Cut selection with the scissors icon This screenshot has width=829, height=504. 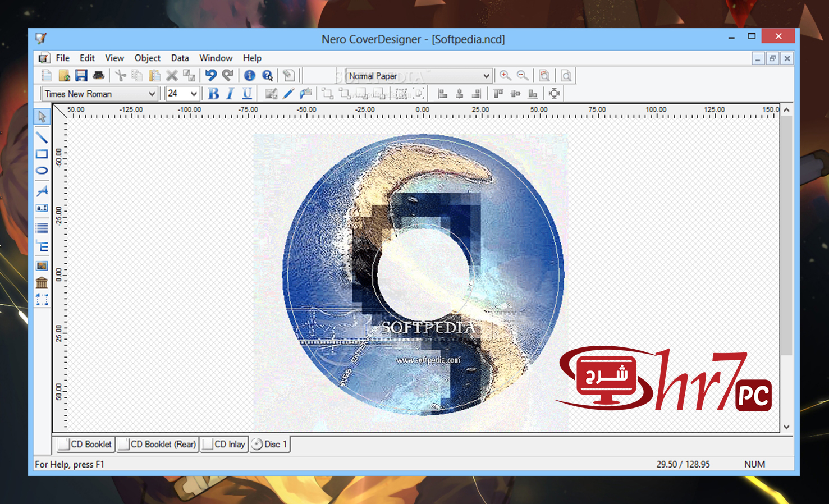pyautogui.click(x=120, y=76)
